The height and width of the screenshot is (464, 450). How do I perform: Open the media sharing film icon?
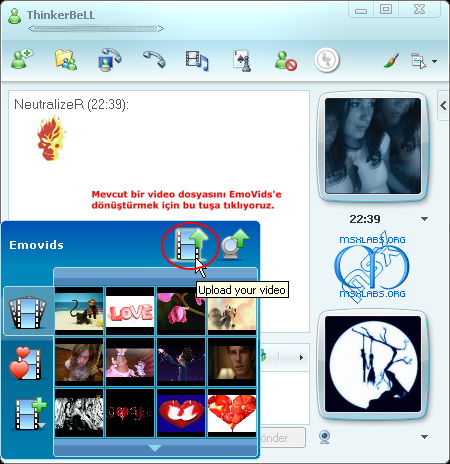[197, 61]
